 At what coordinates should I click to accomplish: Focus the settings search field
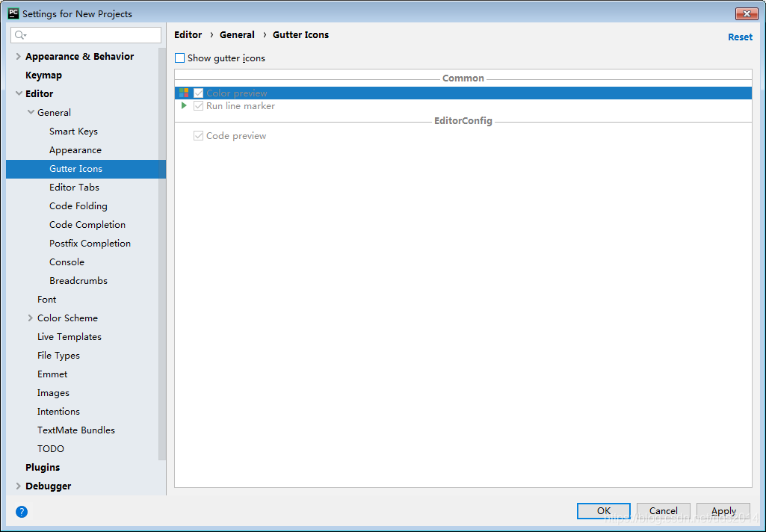click(x=86, y=35)
